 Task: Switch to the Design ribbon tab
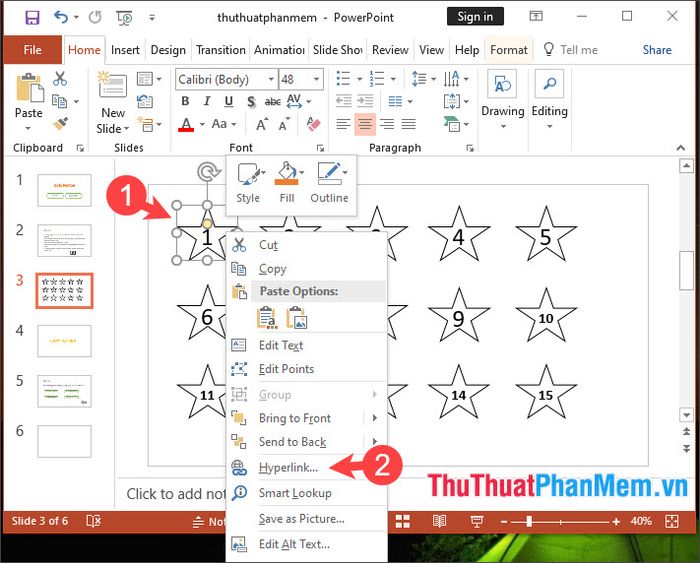click(x=168, y=50)
